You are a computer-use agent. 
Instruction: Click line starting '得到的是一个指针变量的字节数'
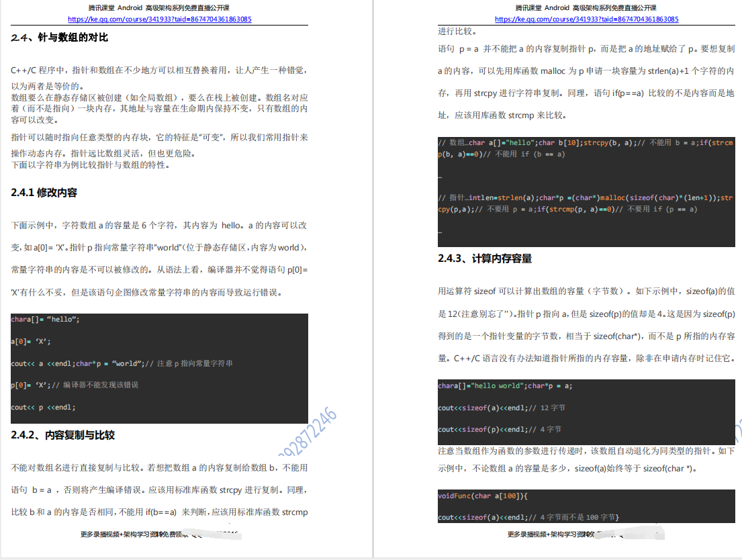pyautogui.click(x=586, y=336)
